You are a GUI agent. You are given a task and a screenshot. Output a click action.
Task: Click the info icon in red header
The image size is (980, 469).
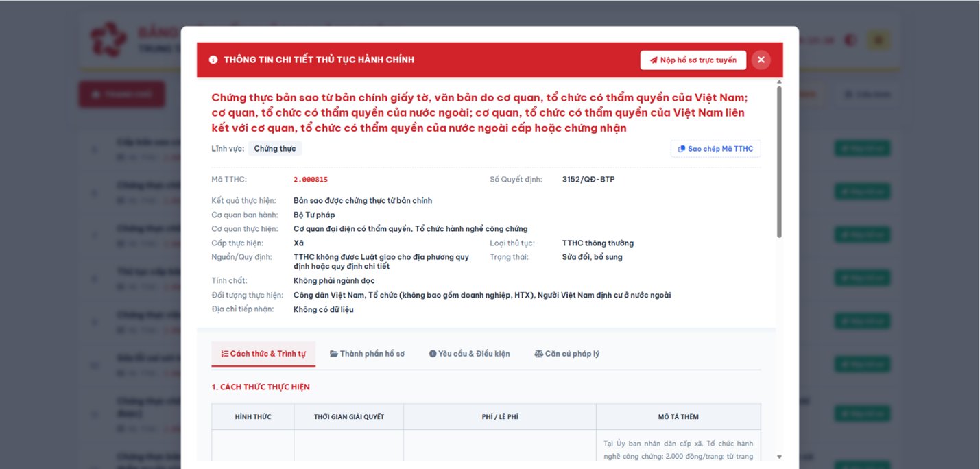pyautogui.click(x=213, y=60)
